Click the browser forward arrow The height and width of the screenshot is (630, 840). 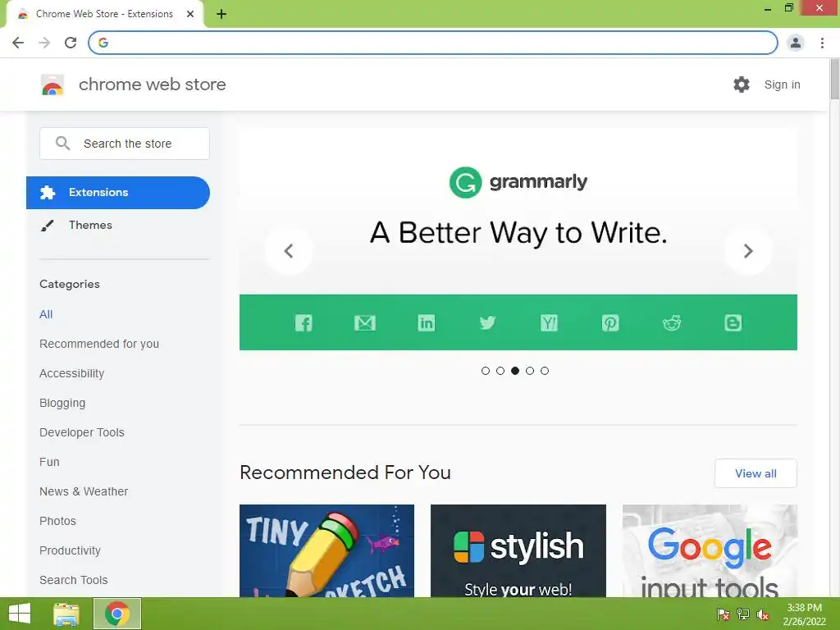click(44, 43)
